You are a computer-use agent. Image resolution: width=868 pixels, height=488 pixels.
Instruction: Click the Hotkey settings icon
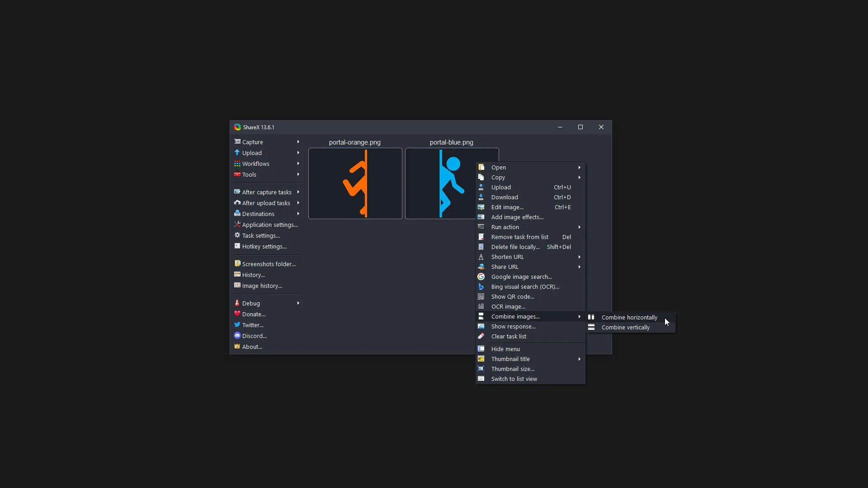coord(237,246)
